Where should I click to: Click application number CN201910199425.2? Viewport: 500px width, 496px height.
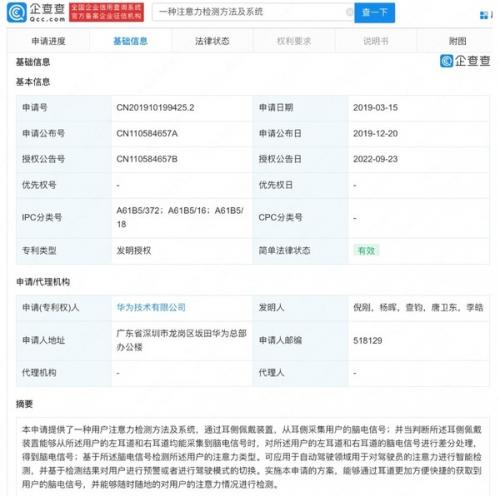tap(155, 108)
